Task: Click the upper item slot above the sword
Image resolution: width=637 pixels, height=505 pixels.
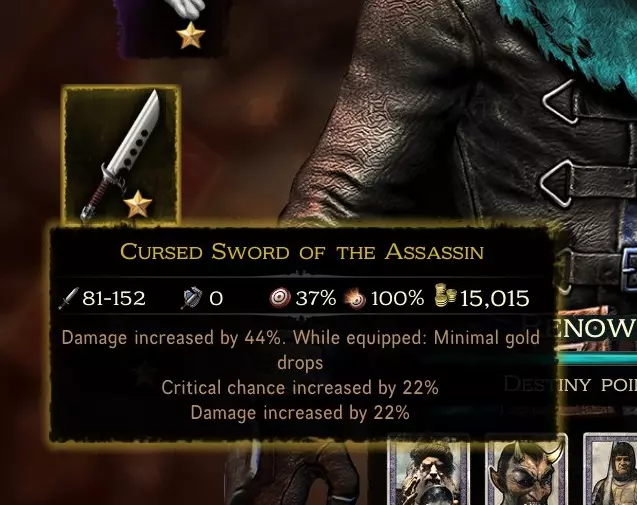Action: click(x=171, y=28)
